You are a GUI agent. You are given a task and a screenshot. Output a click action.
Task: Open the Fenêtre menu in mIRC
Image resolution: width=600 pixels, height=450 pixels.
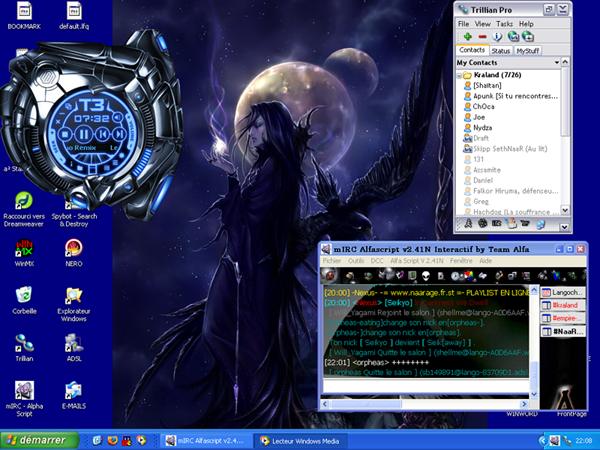tap(461, 261)
